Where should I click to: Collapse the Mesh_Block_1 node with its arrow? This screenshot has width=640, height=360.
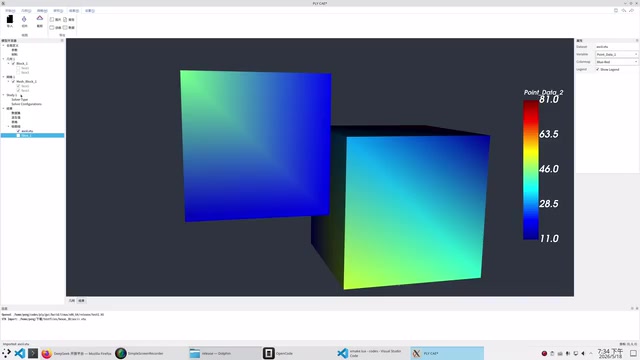point(8,82)
